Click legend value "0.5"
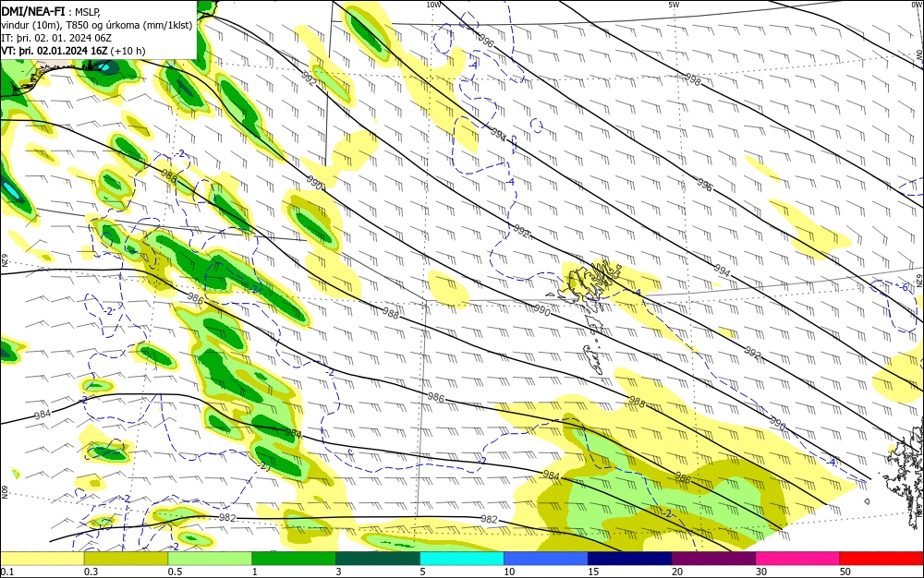The image size is (924, 578). click(x=175, y=572)
